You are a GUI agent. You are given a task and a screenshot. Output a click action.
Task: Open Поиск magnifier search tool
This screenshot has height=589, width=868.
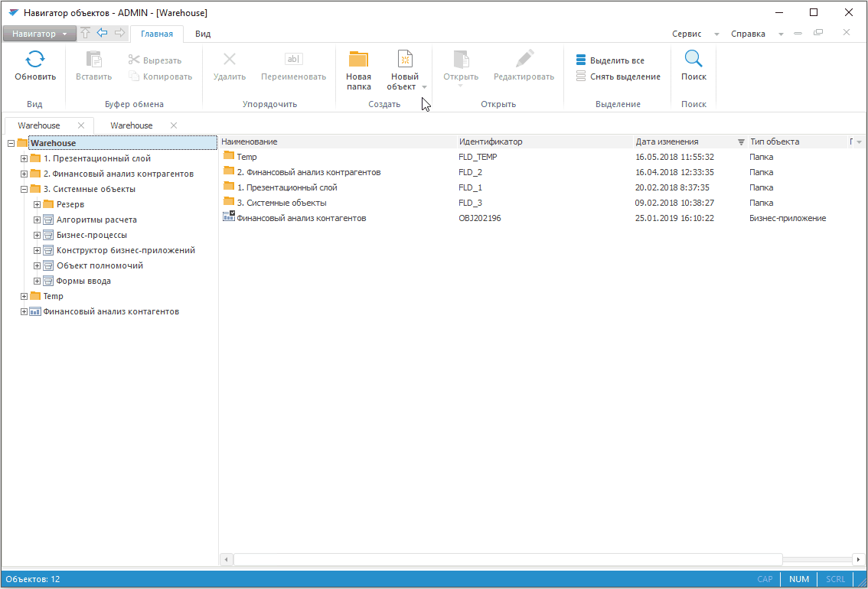(x=693, y=65)
